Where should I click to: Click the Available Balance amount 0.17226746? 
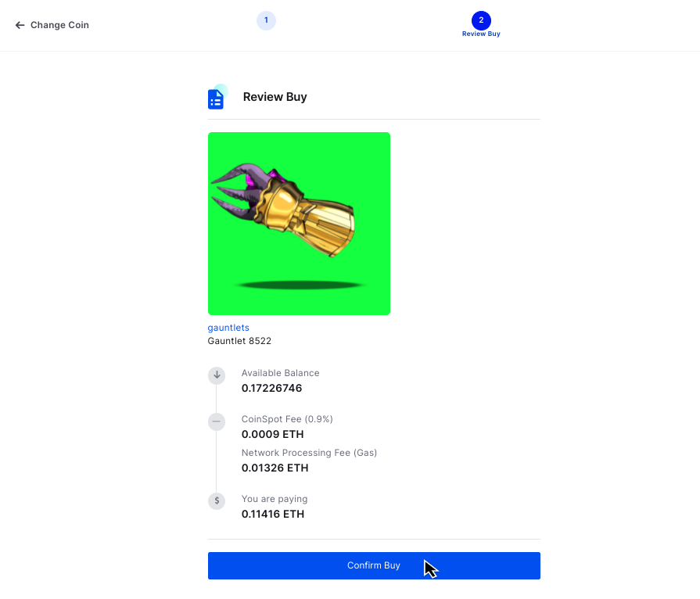(x=271, y=388)
